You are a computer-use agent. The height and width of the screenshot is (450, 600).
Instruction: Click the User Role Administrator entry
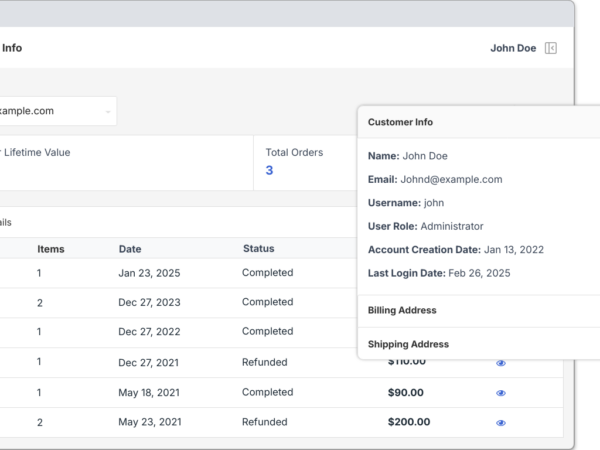[x=426, y=227]
